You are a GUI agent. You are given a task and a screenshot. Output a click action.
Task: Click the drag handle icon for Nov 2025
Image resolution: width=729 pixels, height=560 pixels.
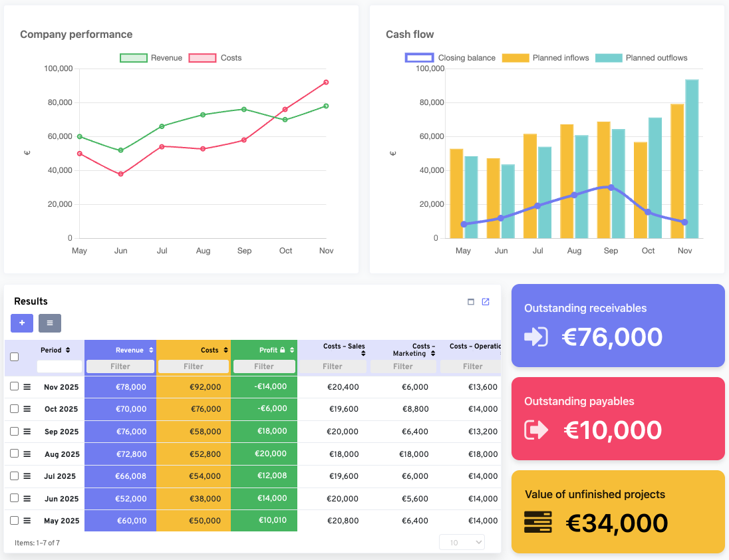tap(27, 386)
